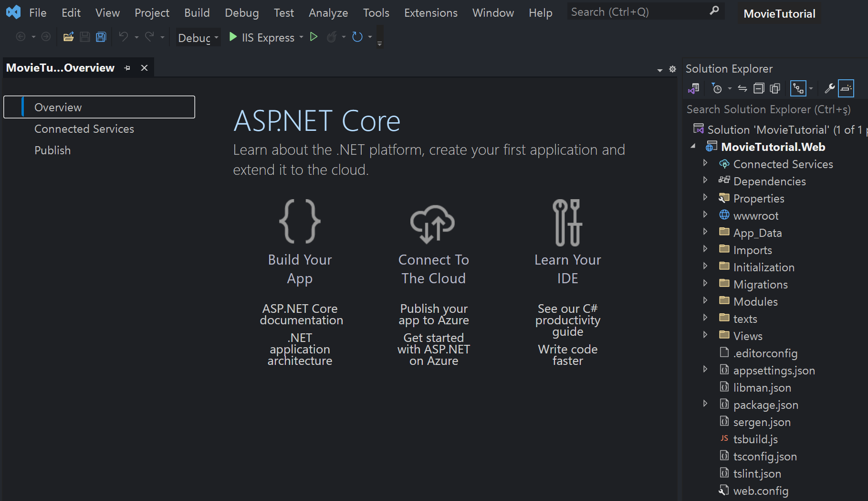
Task: Sync Solution Explorer with active document
Action: pos(743,88)
